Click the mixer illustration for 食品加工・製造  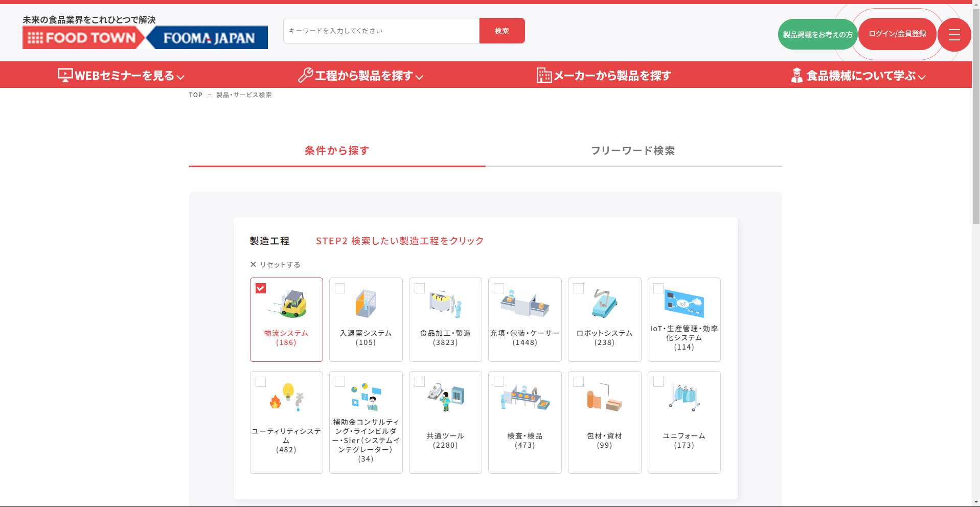point(446,304)
